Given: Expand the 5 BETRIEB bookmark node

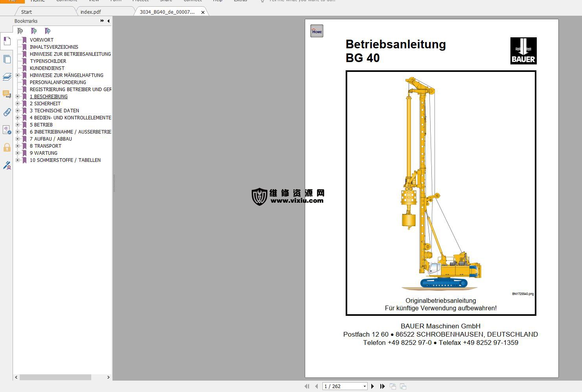Looking at the screenshot, I should pos(17,125).
